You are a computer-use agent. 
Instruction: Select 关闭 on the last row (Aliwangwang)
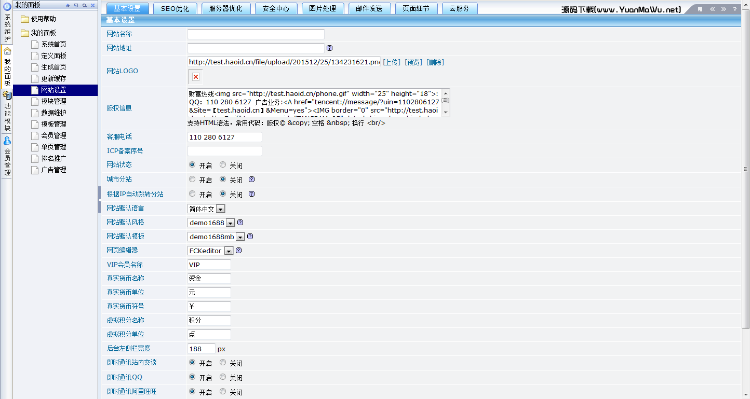click(x=222, y=391)
